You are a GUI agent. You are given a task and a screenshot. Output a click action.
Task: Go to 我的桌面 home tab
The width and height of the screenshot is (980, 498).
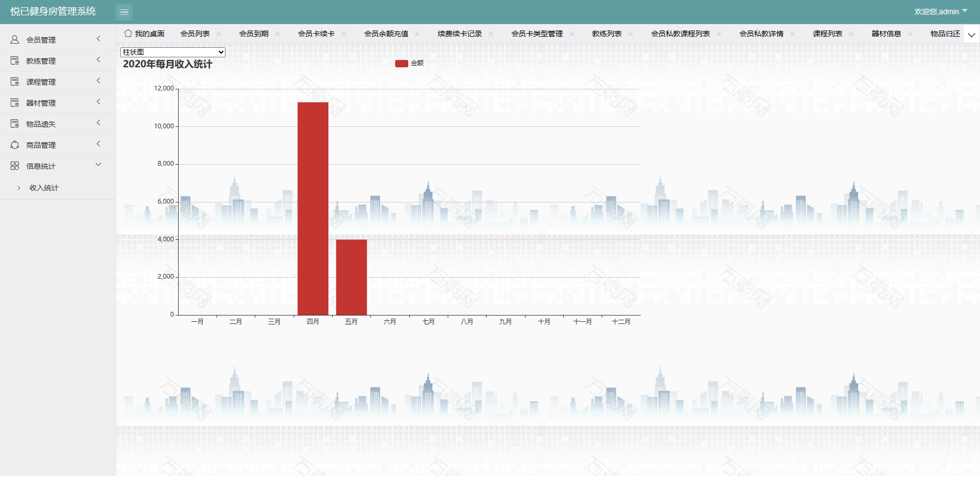pyautogui.click(x=145, y=34)
